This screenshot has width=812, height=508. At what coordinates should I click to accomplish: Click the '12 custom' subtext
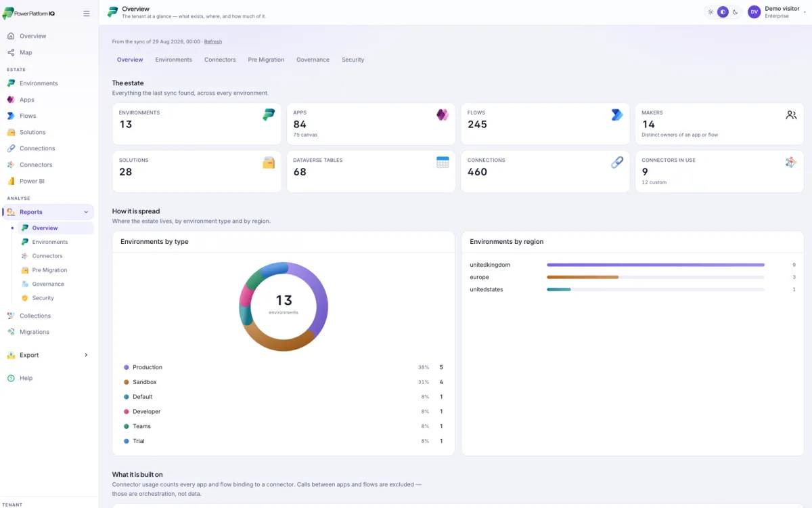coord(654,182)
